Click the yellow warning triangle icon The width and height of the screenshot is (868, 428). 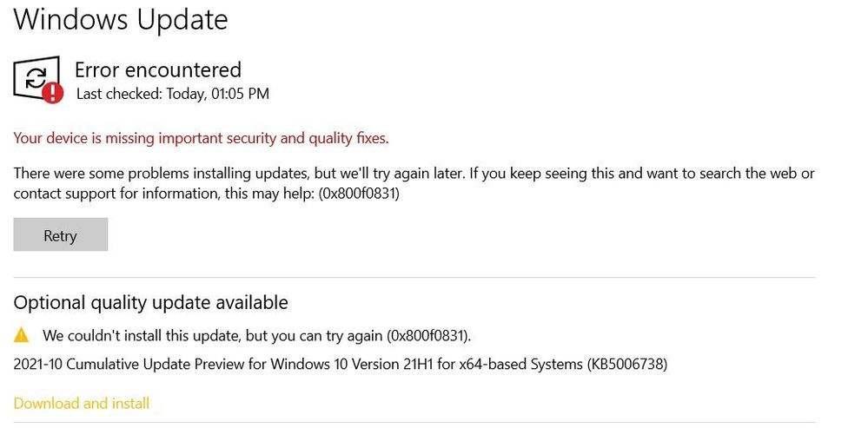(22, 335)
